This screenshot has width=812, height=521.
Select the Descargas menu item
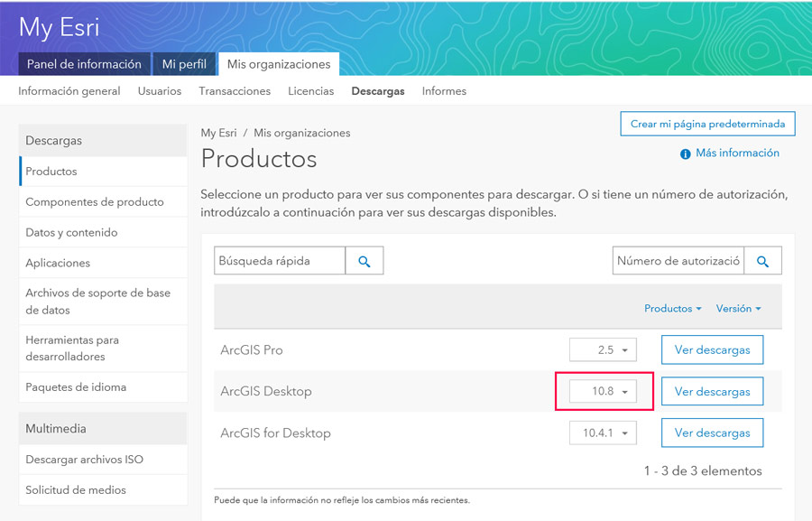tap(378, 91)
